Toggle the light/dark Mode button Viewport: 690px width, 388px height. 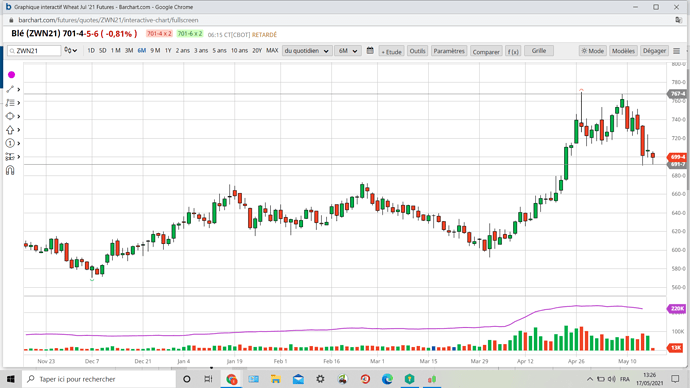(593, 51)
